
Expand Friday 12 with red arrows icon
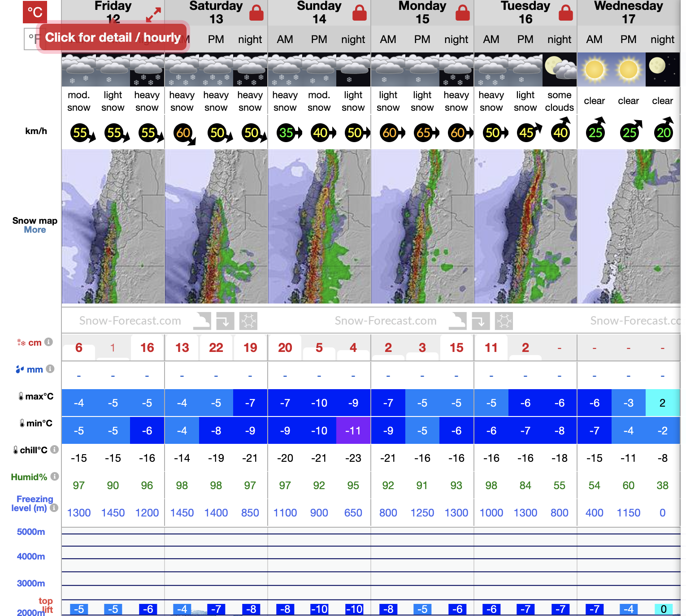pos(153,15)
